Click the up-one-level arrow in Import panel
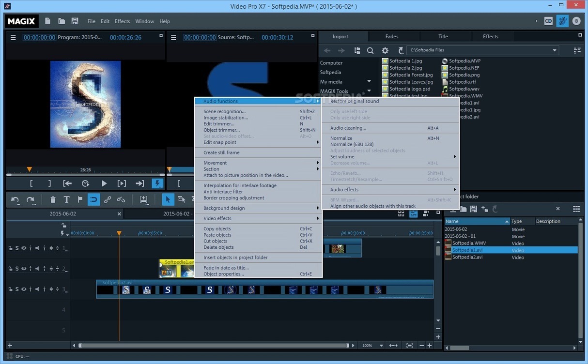The width and height of the screenshot is (588, 364). [401, 50]
